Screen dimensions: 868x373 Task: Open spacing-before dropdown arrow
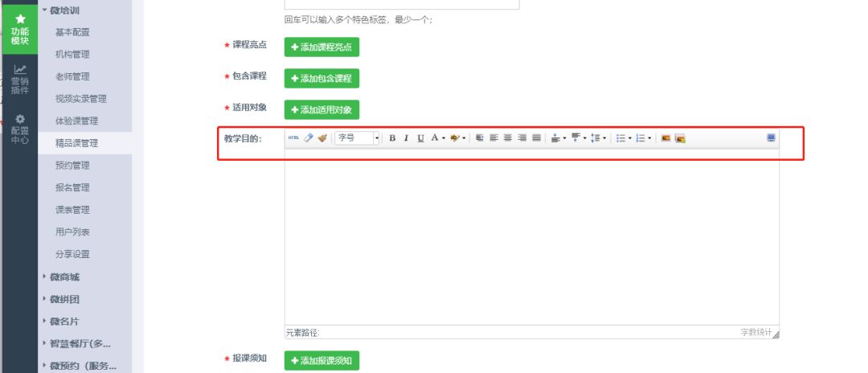(x=564, y=138)
